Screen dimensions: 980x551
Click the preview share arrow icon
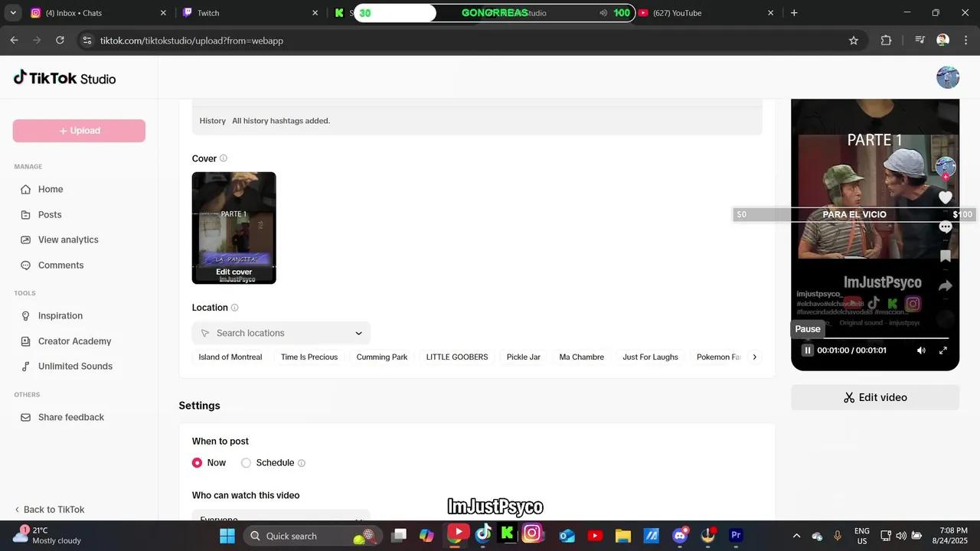[946, 285]
